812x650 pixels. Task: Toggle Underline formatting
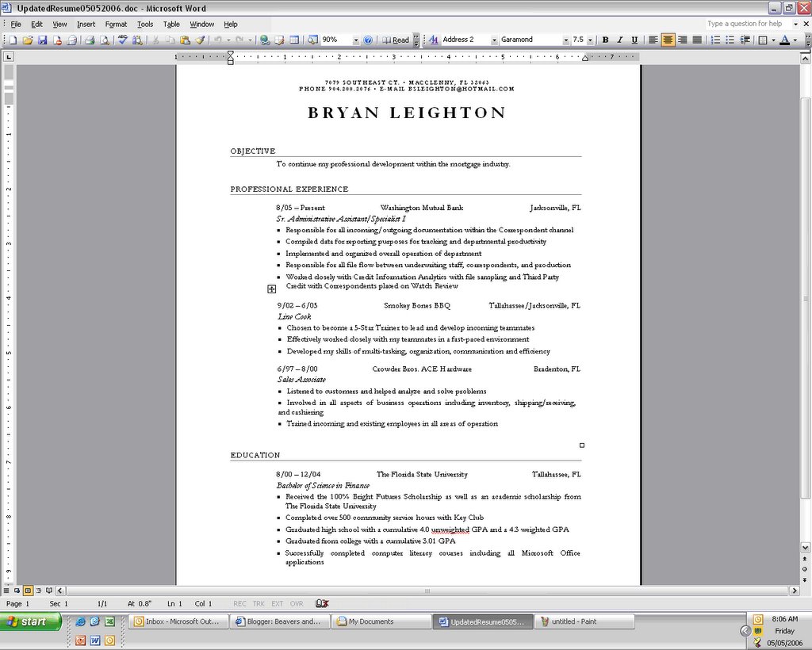click(634, 40)
